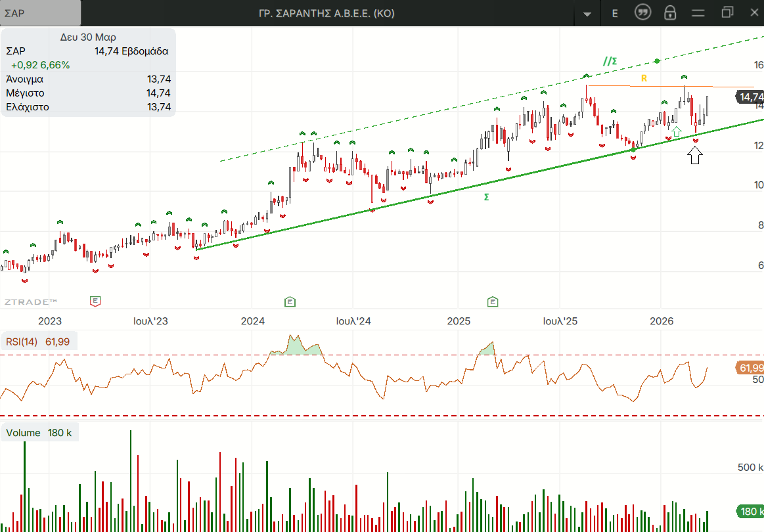The image size is (764, 532).
Task: Select the green Σ support trendline label
Action: click(x=486, y=197)
